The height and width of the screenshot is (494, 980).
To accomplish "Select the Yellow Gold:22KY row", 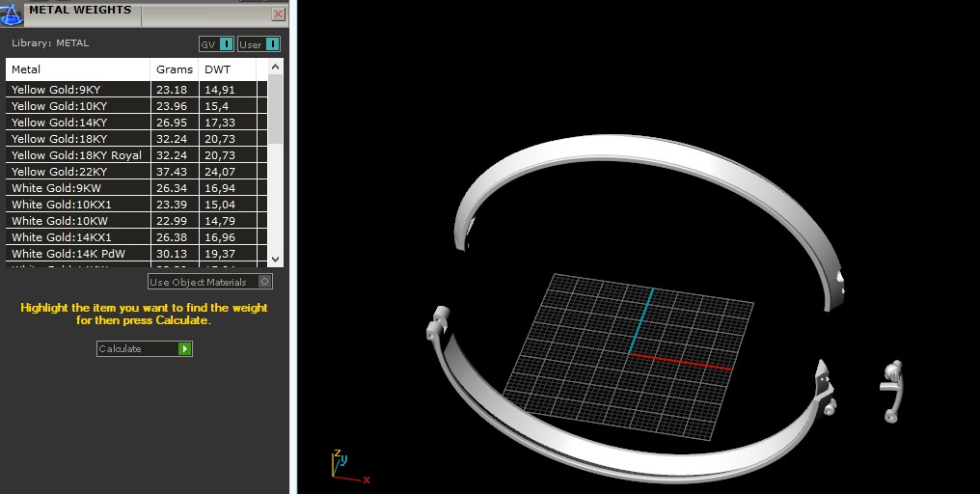I will tap(136, 172).
